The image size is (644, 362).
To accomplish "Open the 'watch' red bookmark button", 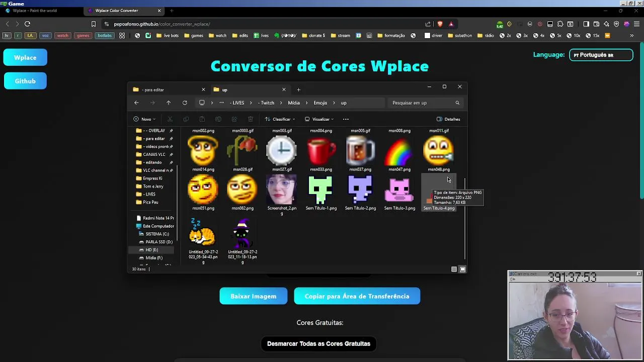I will [x=63, y=36].
